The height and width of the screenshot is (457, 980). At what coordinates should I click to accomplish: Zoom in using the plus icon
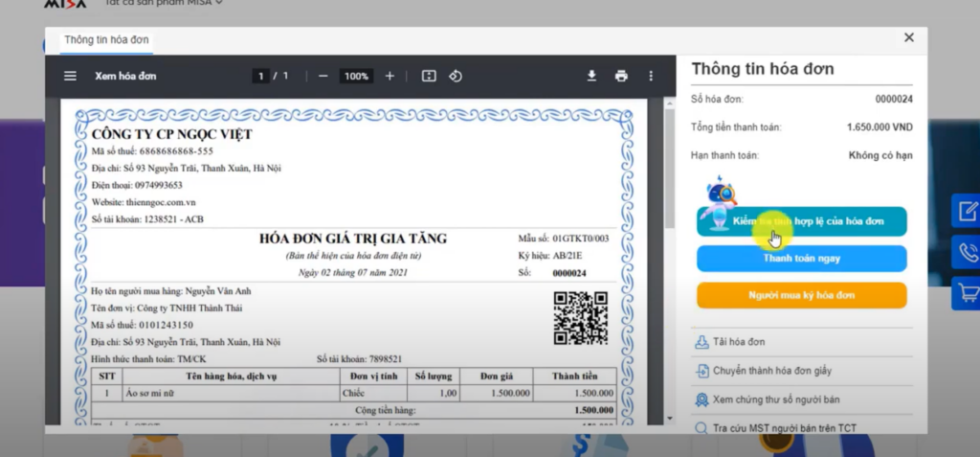[390, 76]
